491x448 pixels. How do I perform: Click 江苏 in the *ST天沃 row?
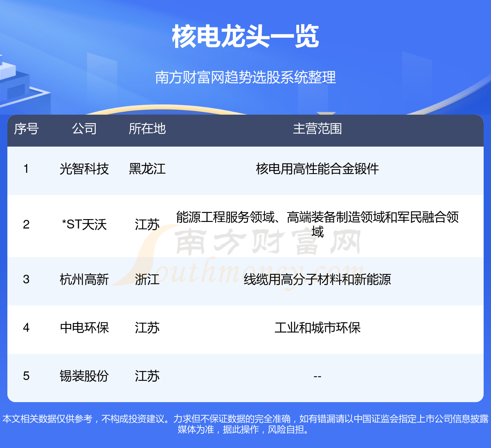point(147,224)
